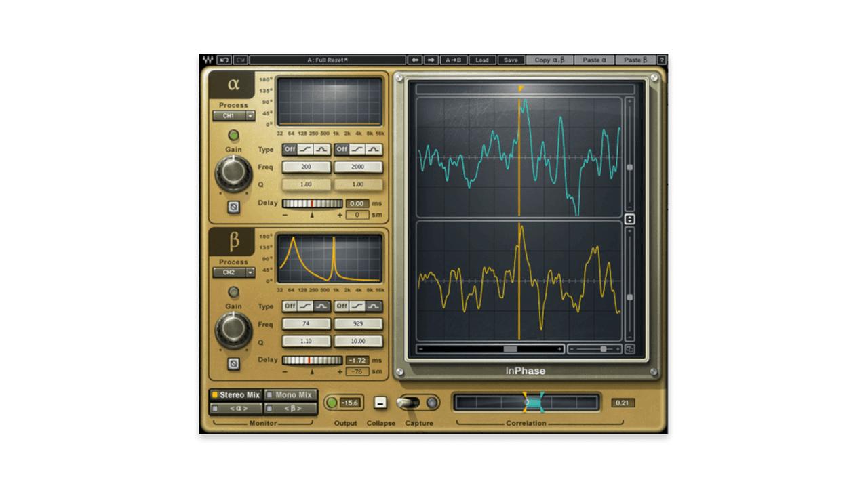The width and height of the screenshot is (868, 488).
Task: Click the alpha Freq field showing 200
Action: (306, 167)
